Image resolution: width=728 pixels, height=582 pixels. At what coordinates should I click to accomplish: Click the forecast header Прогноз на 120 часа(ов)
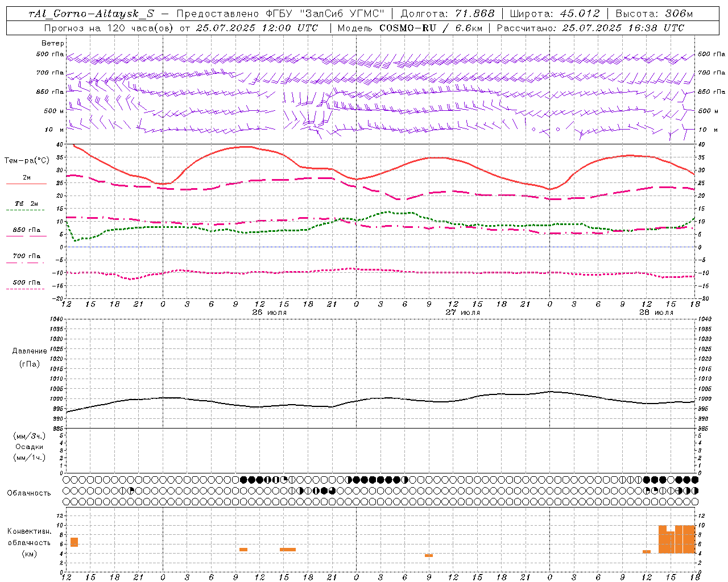[109, 28]
